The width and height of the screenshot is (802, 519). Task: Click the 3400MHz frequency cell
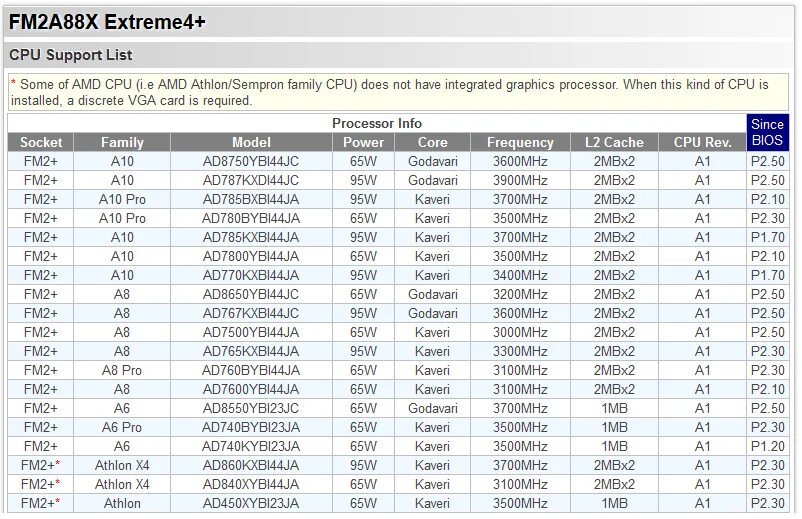pyautogui.click(x=520, y=275)
